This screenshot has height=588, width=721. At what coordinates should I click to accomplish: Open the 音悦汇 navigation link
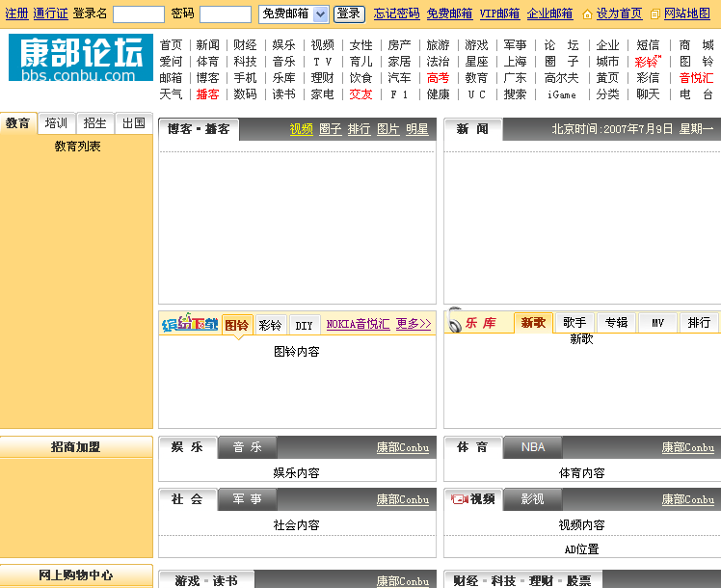697,78
